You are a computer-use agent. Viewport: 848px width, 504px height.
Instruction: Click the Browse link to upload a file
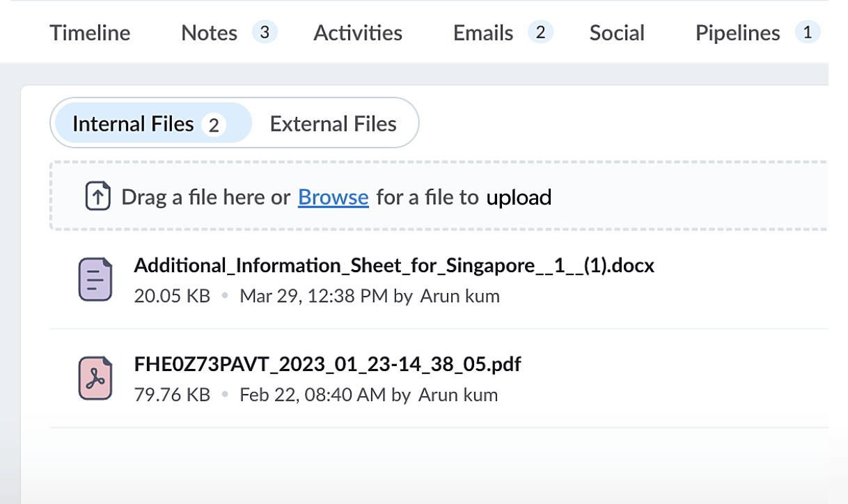333,198
